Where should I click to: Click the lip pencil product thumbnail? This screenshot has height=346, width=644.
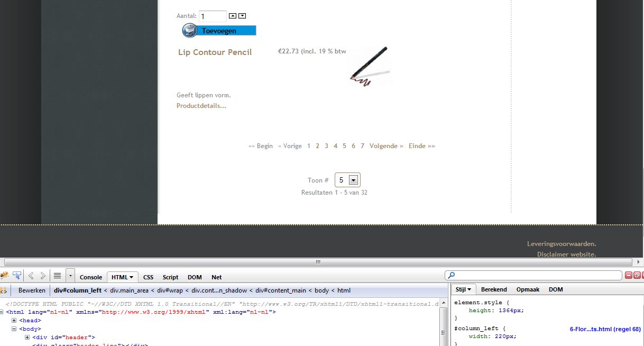click(369, 66)
